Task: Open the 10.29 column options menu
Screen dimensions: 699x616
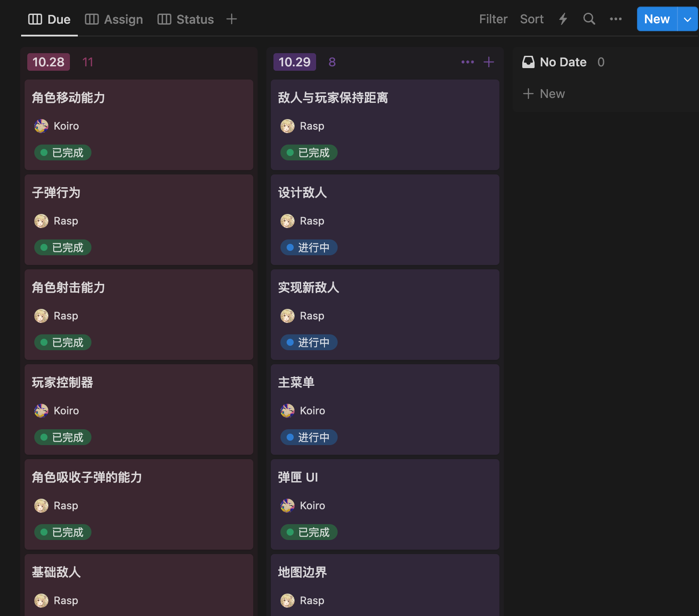Action: 467,62
